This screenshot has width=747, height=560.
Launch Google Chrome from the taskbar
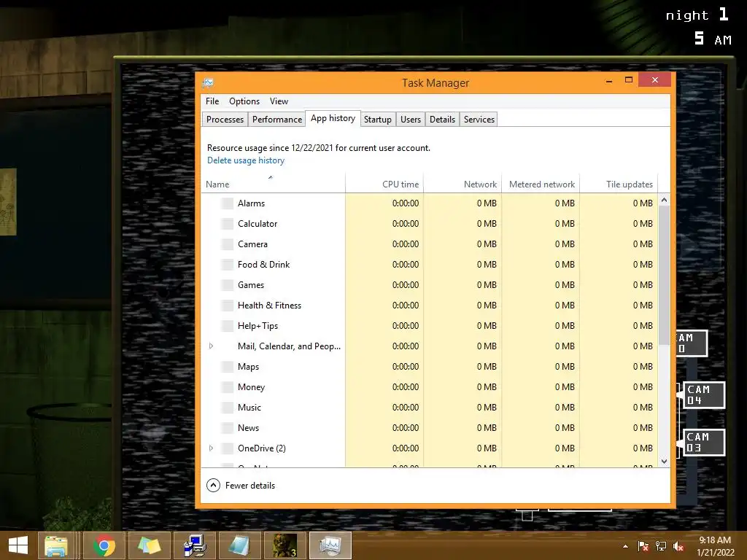[104, 545]
